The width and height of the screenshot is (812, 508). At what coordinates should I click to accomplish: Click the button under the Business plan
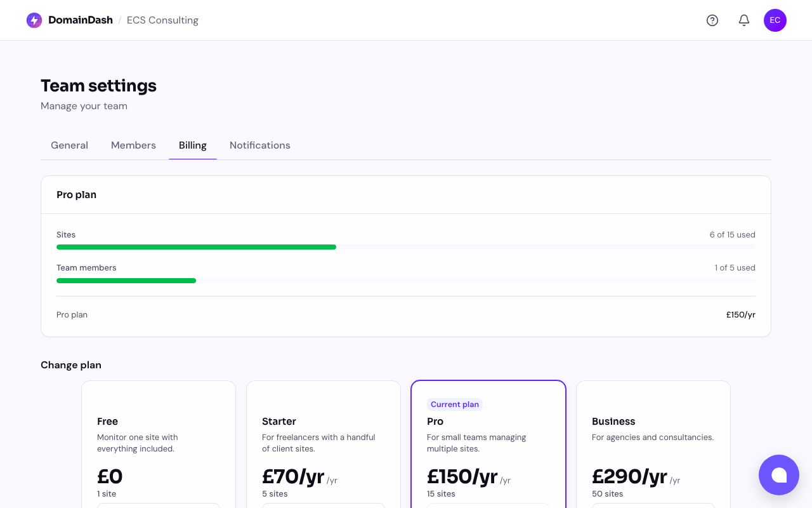click(653, 506)
